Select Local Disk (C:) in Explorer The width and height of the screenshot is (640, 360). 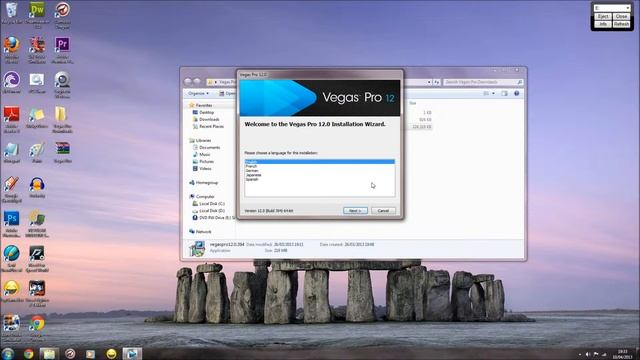(211, 204)
